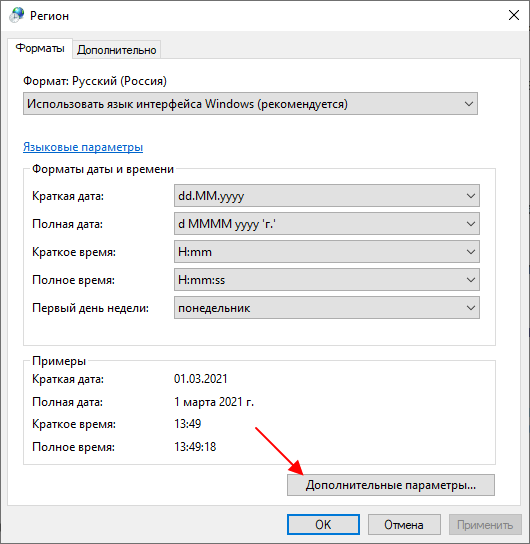Screen dimensions: 530x544
Task: Click the Отмена button
Action: point(404,525)
